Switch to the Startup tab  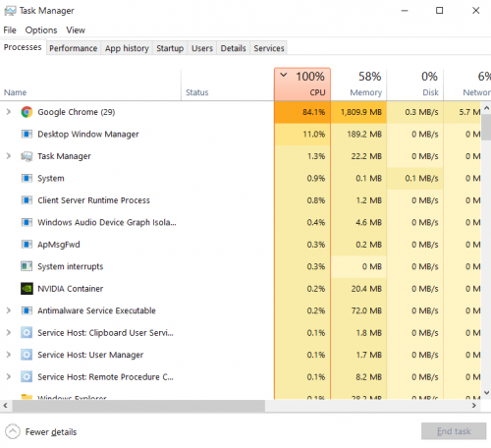[x=170, y=48]
